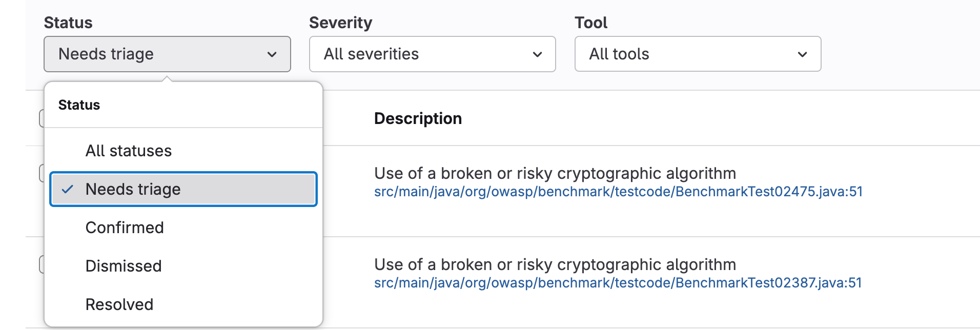980x330 pixels.
Task: Open the BenchmarkTest02475.java:51 file link
Action: tap(618, 192)
